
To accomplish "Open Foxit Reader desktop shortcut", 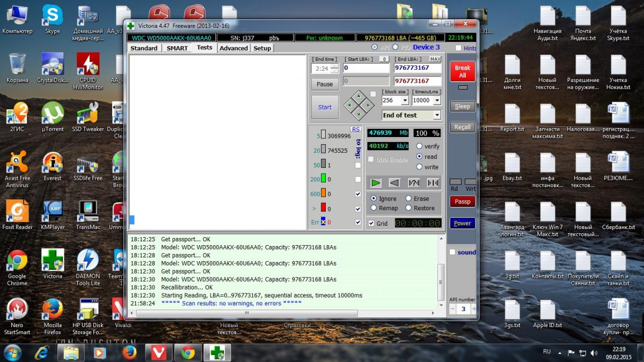I will tap(17, 215).
